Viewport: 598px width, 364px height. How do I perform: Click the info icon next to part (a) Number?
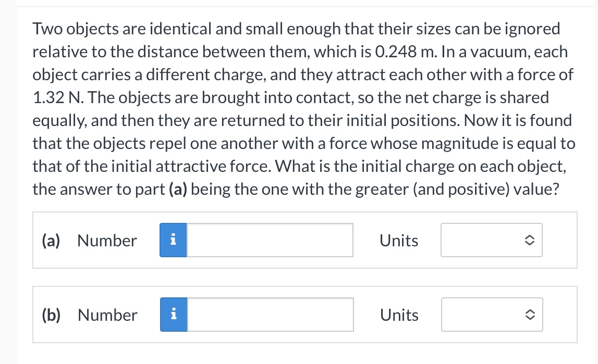(173, 240)
